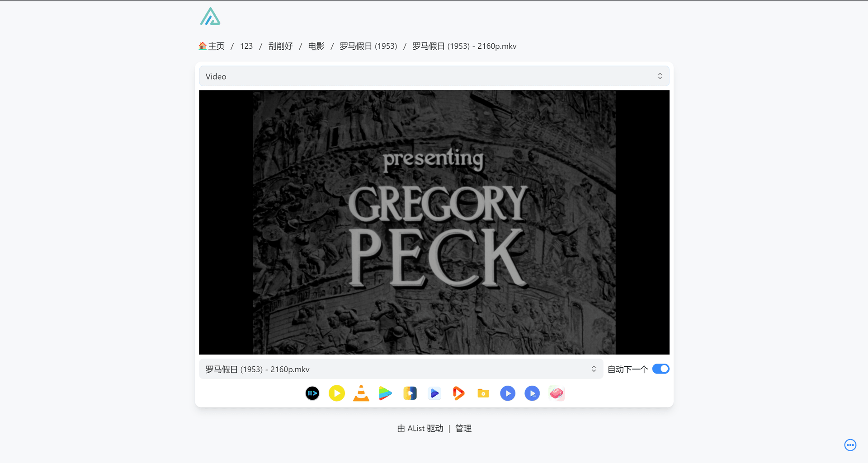This screenshot has width=868, height=463.
Task: Open the Video preview type dropdown
Action: [434, 76]
